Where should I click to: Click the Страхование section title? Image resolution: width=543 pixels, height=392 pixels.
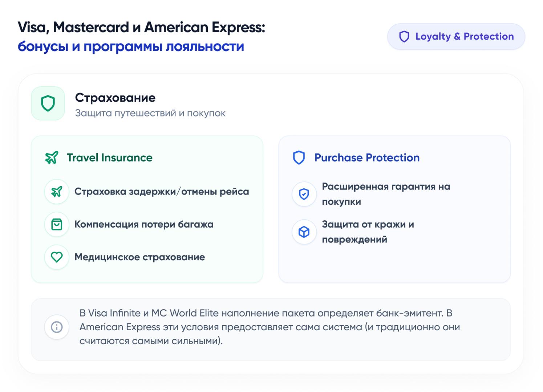click(x=115, y=98)
